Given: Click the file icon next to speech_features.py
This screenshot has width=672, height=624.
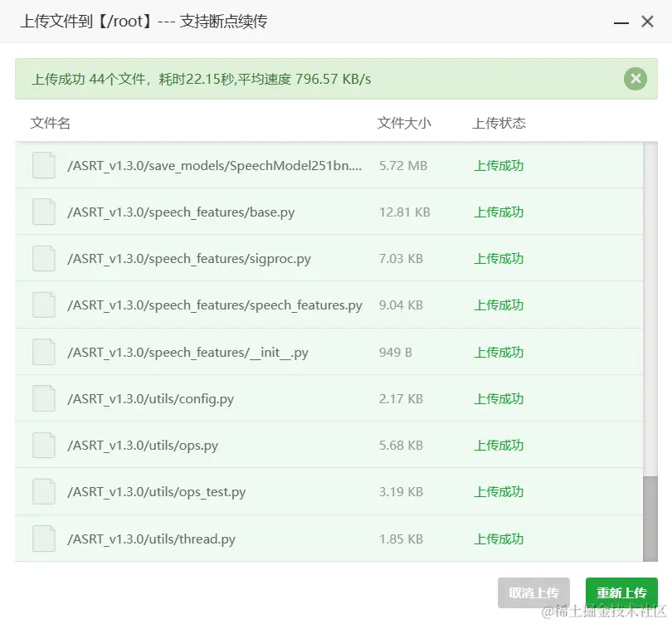Looking at the screenshot, I should coord(44,305).
